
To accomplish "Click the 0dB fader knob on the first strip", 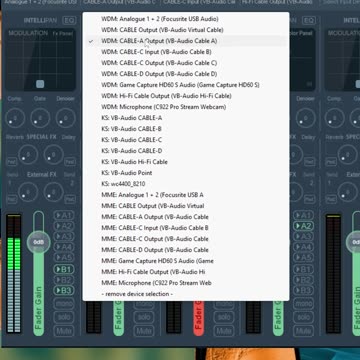I will coord(39,242).
